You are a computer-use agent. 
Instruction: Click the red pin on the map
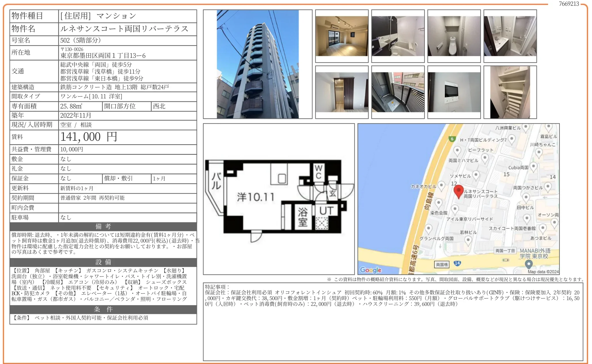click(458, 191)
